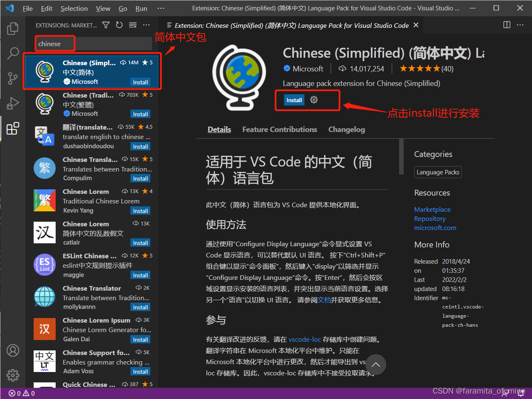The image size is (532, 399).
Task: Install Chinese Support by Adam Voss
Action: pyautogui.click(x=140, y=372)
